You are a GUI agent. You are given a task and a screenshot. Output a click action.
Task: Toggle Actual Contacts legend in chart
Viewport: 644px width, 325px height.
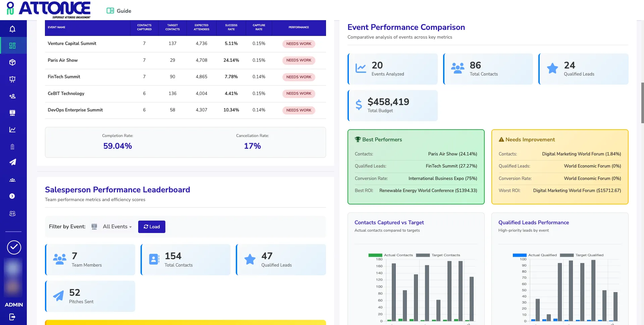coord(391,255)
